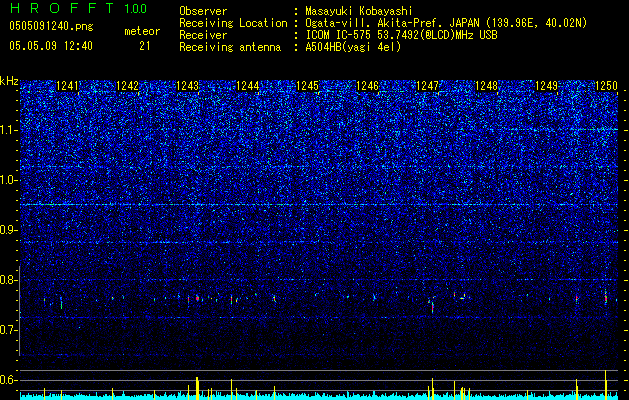The image size is (629, 400).
Task: Click the 1249 time marker
Action: (x=546, y=85)
